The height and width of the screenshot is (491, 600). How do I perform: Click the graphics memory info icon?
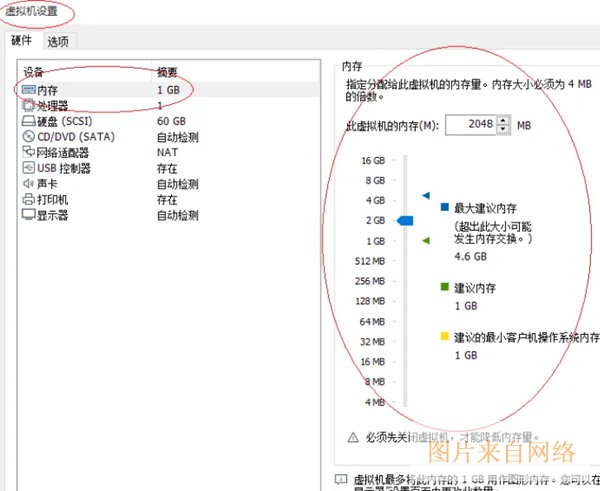pyautogui.click(x=341, y=479)
